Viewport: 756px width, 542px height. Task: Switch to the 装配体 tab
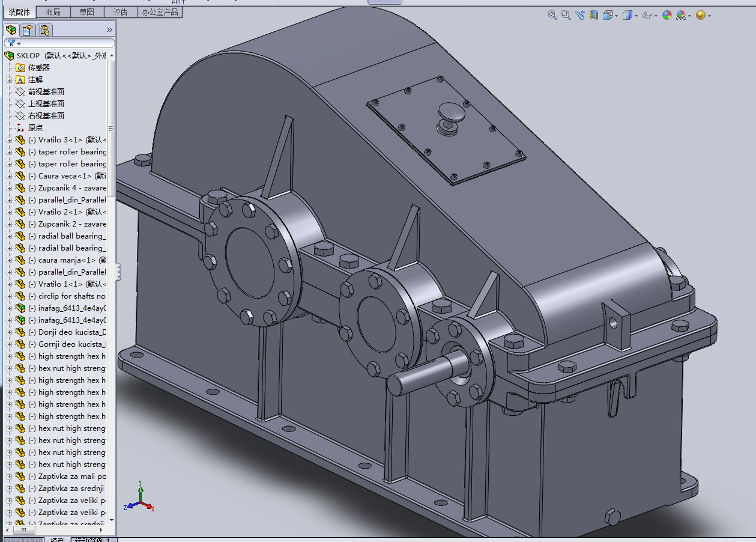pos(19,12)
